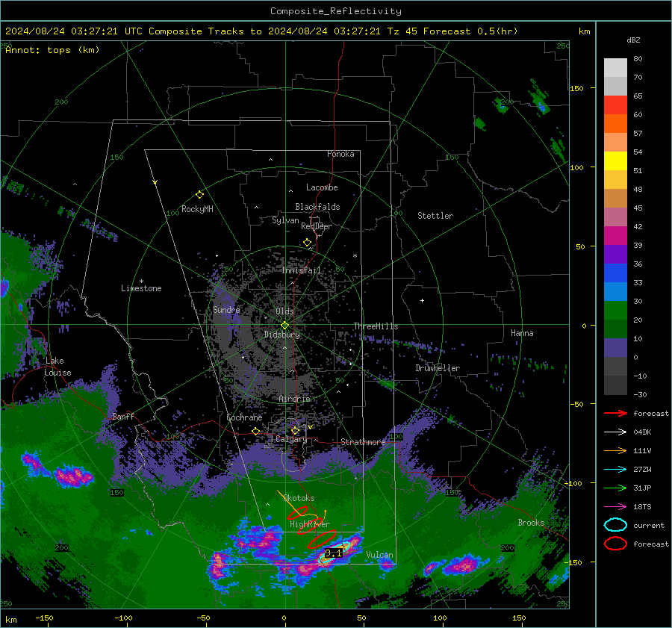Click the RockyMH label
672x628 pixels.
(197, 209)
